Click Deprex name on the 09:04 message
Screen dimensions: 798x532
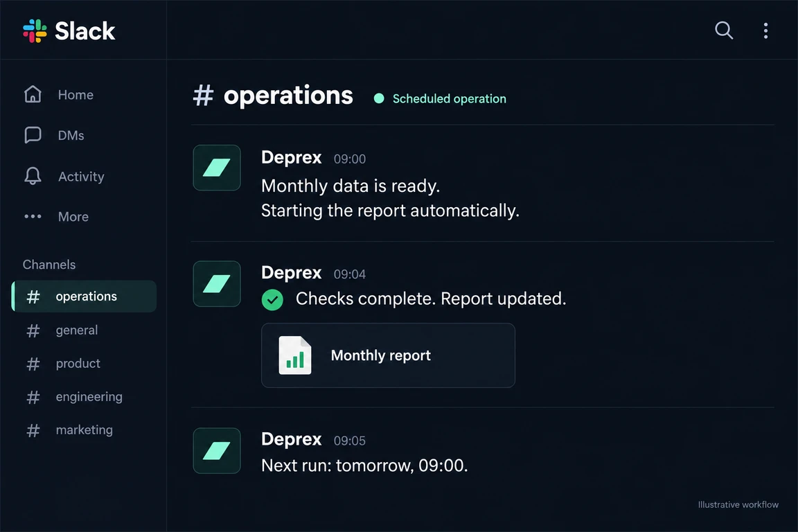pos(291,272)
